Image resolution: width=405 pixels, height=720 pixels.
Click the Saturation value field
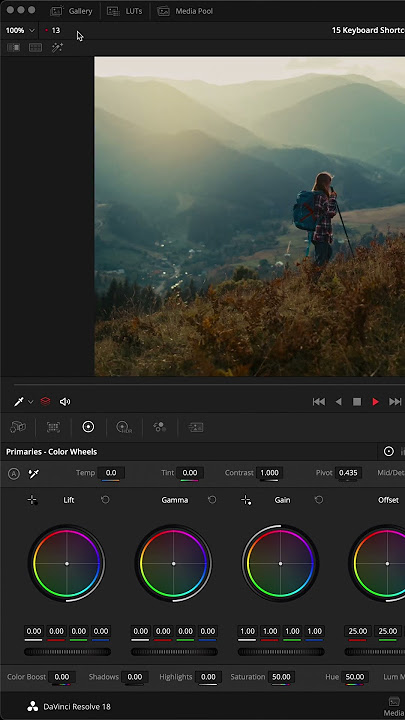(x=281, y=677)
